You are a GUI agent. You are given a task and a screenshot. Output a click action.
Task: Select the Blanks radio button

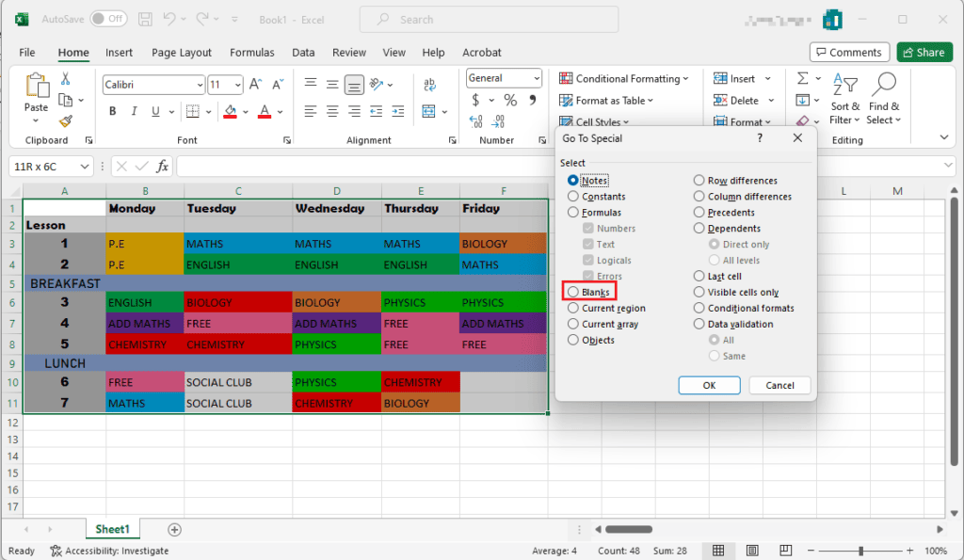(573, 292)
